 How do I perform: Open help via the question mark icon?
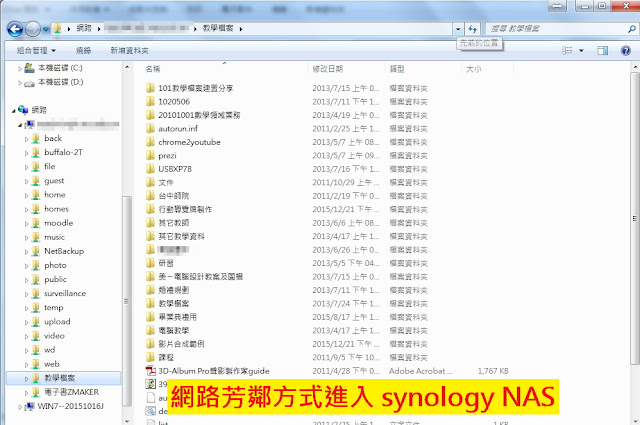[625, 51]
